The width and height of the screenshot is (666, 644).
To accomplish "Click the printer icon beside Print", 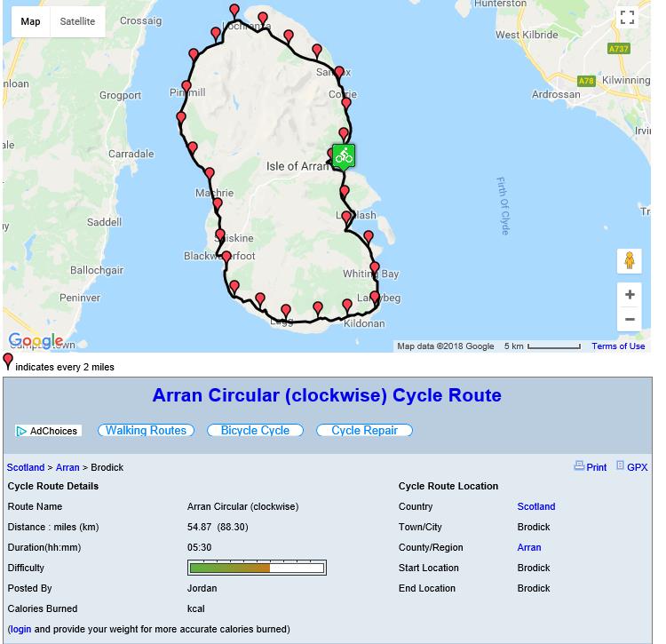I will pyautogui.click(x=579, y=465).
